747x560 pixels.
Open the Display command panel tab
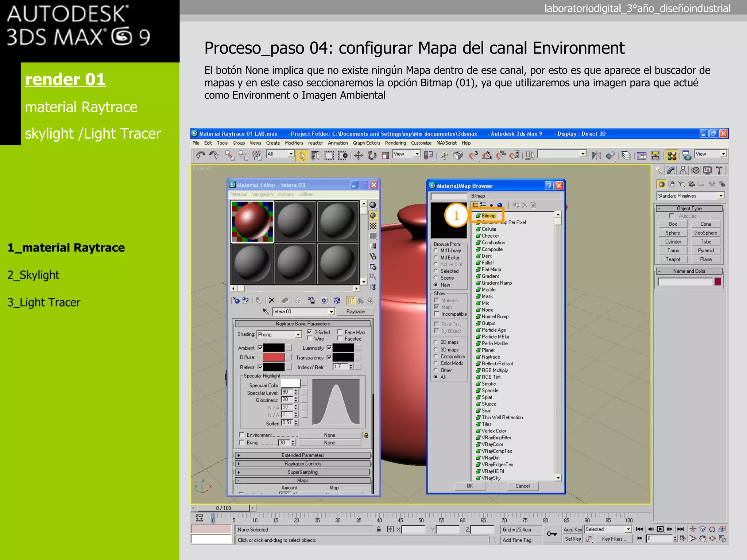click(x=707, y=170)
